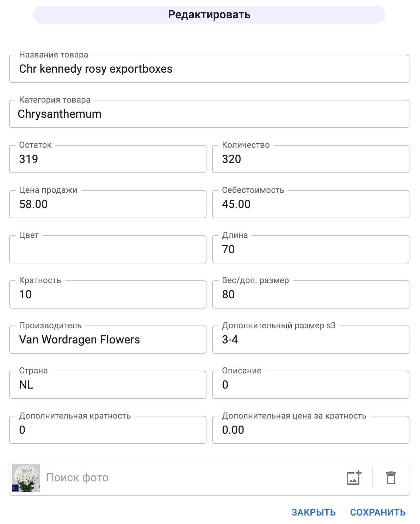This screenshot has width=420, height=524.
Task: Click the Сохранить button
Action: click(x=378, y=512)
